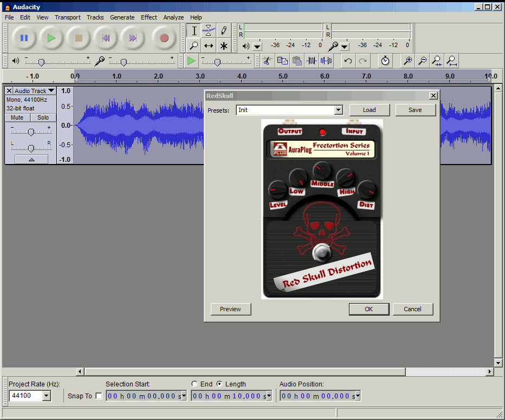
Task: Click the Fit Project zoom icon
Action: (x=452, y=61)
